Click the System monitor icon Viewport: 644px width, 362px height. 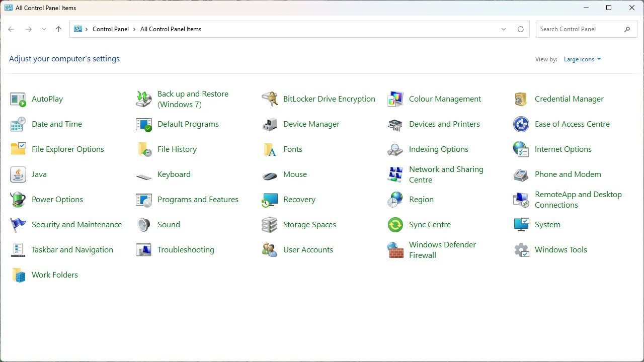521,225
